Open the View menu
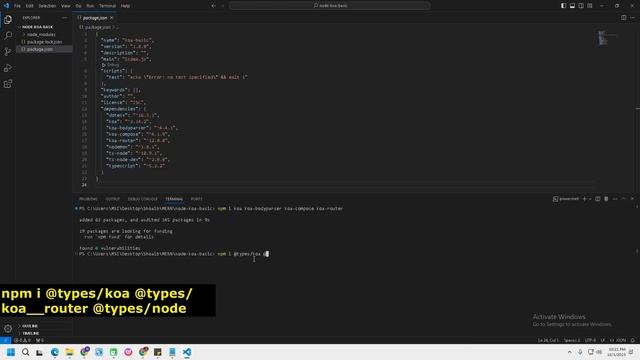Image resolution: width=640 pixels, height=360 pixels. point(66,6)
